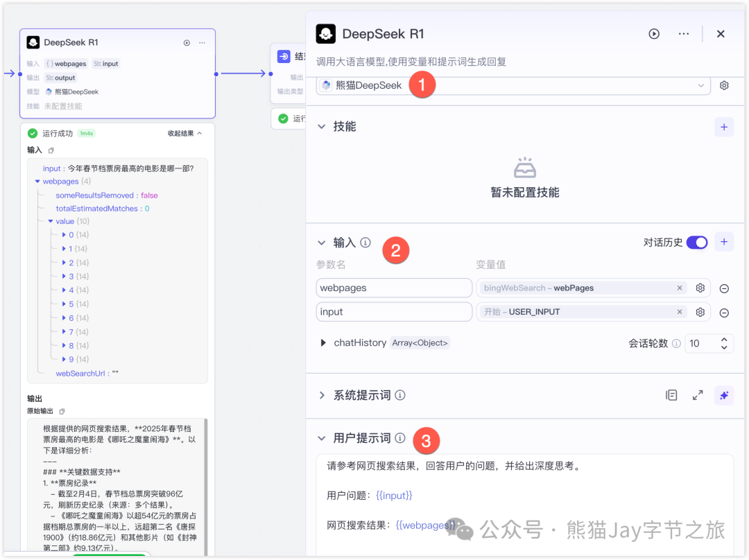Screen dimensions: 749x560
Task: Remove the webpages parameter row
Action: coord(724,288)
